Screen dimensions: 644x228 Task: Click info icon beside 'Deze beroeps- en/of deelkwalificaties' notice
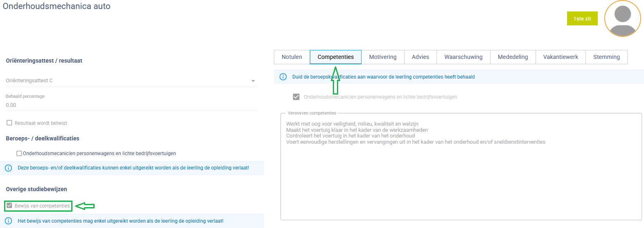tap(8, 168)
